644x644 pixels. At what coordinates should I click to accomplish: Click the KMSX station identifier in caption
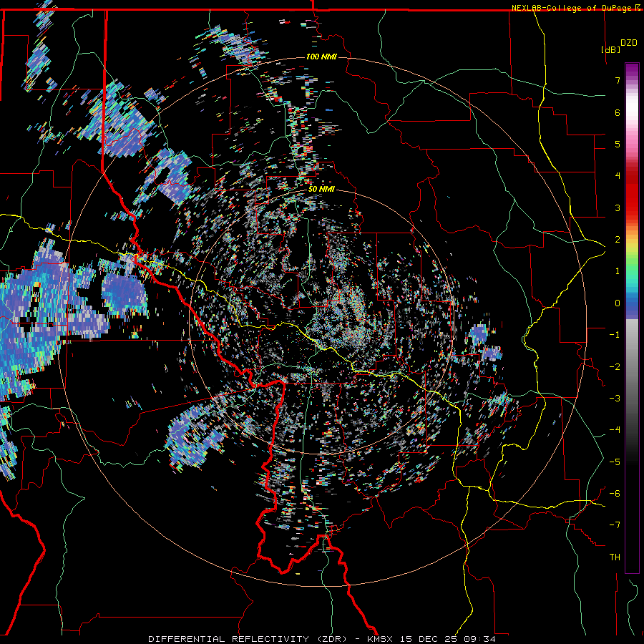[x=380, y=639]
